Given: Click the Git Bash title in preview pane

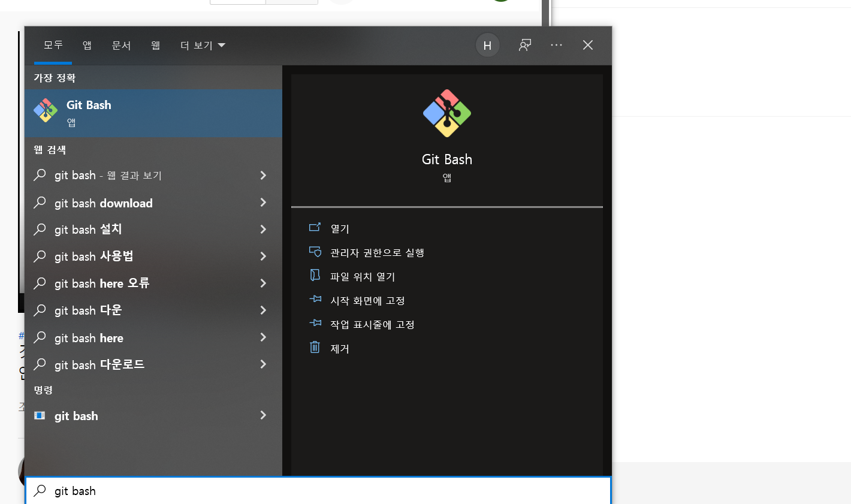Looking at the screenshot, I should click(x=447, y=159).
